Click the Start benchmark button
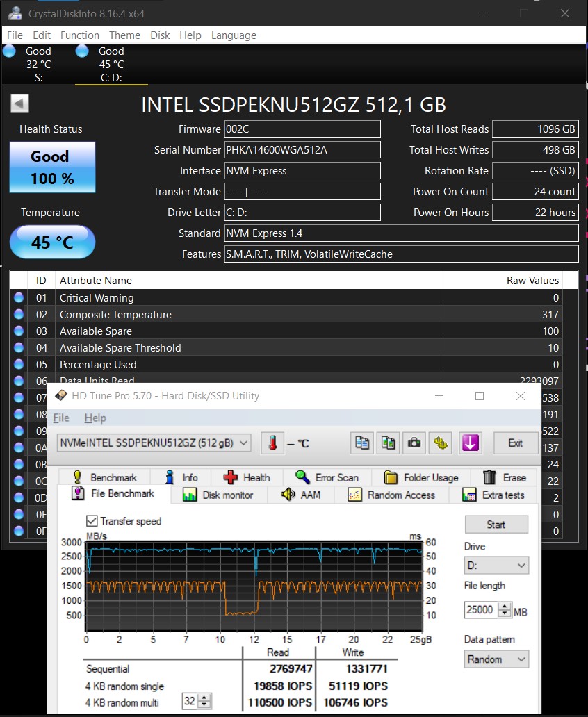588x717 pixels. (496, 524)
